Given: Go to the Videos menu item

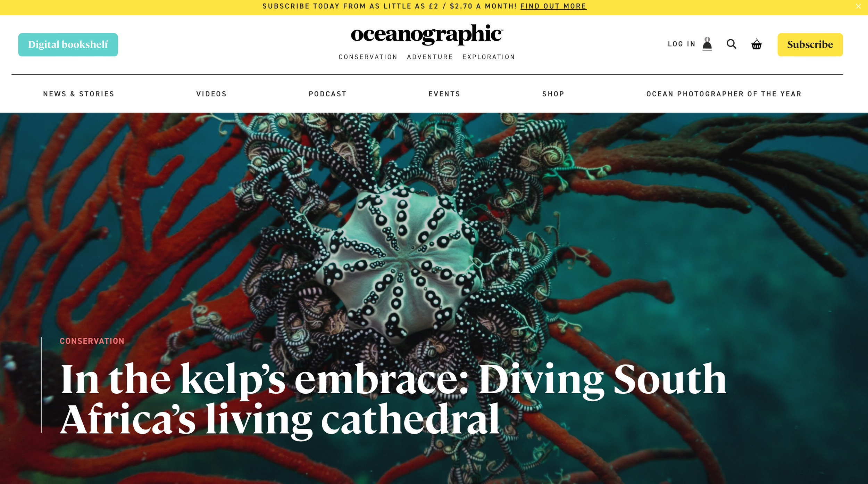Looking at the screenshot, I should pyautogui.click(x=211, y=94).
